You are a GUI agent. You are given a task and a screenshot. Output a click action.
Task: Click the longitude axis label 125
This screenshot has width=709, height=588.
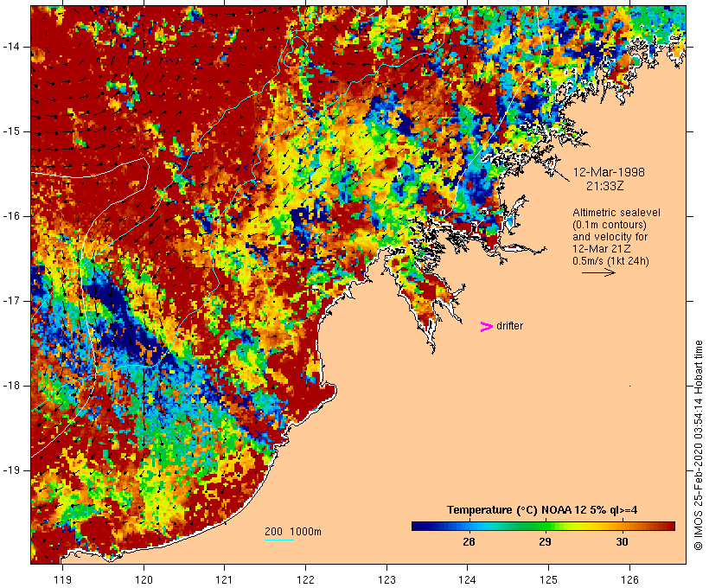[548, 579]
